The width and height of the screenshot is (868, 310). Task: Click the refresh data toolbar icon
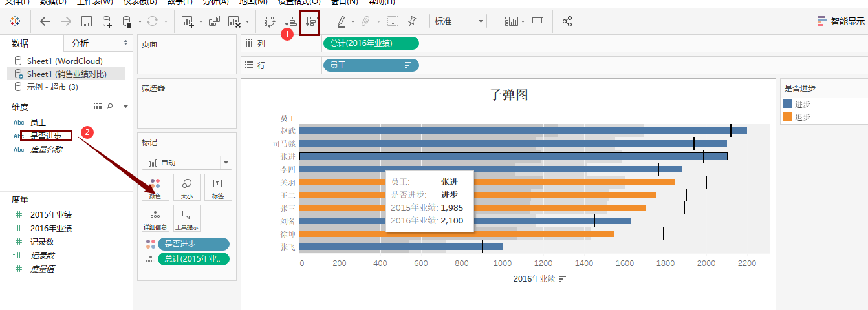pyautogui.click(x=153, y=21)
